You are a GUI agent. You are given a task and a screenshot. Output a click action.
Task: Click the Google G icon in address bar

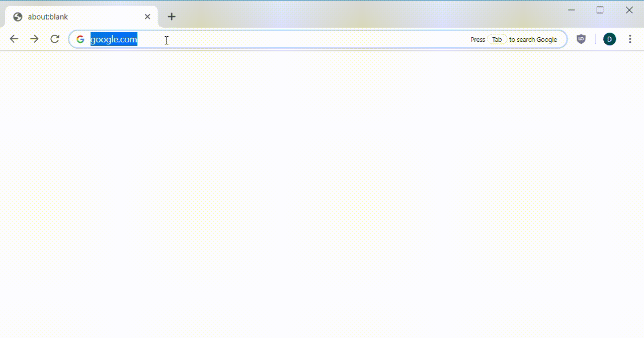tap(80, 40)
